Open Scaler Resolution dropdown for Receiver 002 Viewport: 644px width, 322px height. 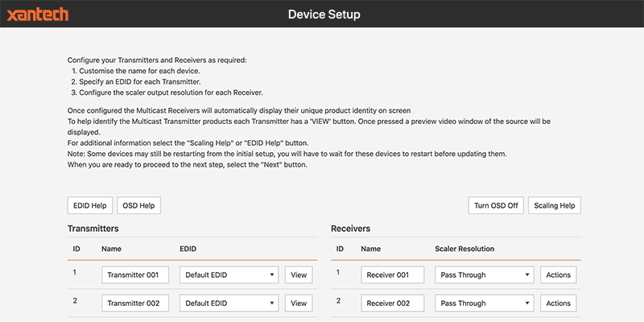pyautogui.click(x=484, y=303)
